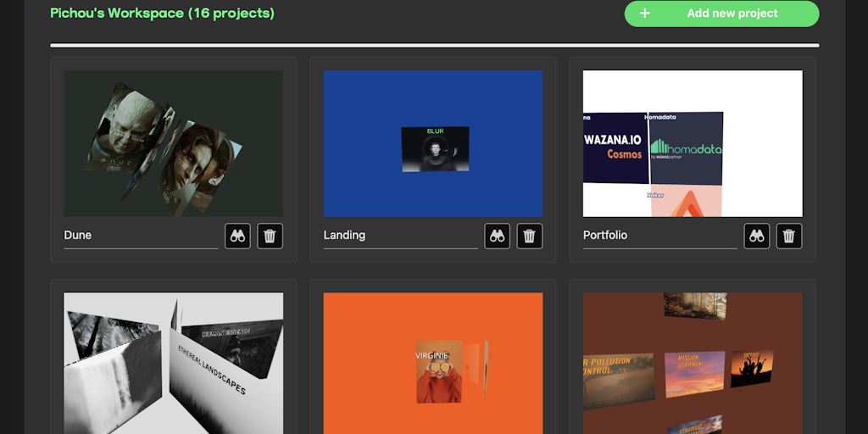The width and height of the screenshot is (868, 434).
Task: Edit the Portfolio project name field
Action: pos(660,236)
